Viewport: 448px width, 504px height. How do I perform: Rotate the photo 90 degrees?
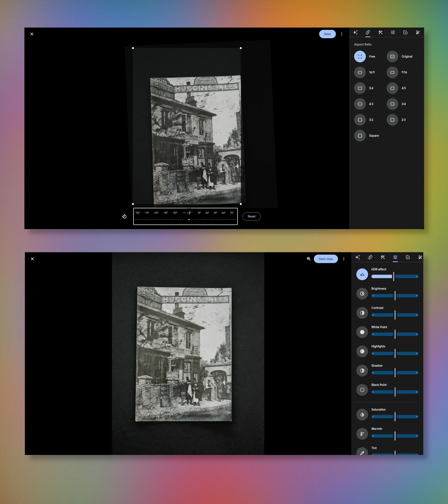point(124,216)
